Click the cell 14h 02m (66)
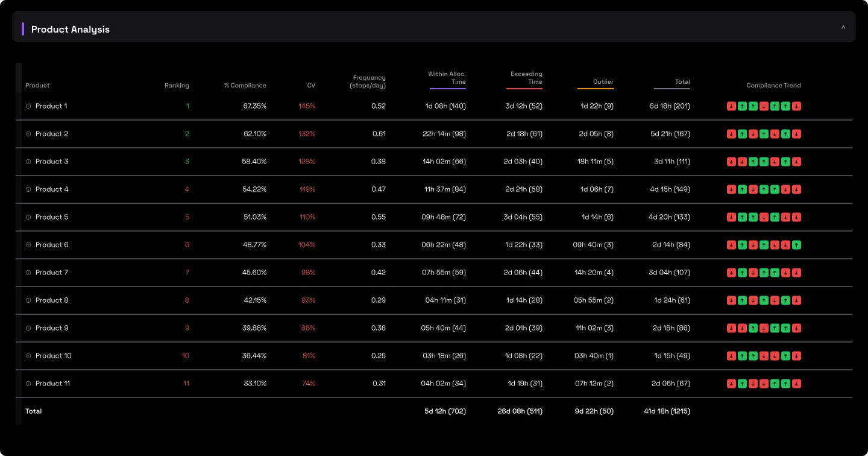This screenshot has height=456, width=868. (445, 162)
